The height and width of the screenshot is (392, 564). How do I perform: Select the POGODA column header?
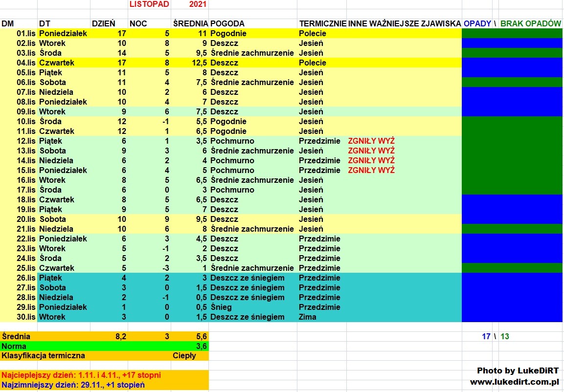coord(227,23)
